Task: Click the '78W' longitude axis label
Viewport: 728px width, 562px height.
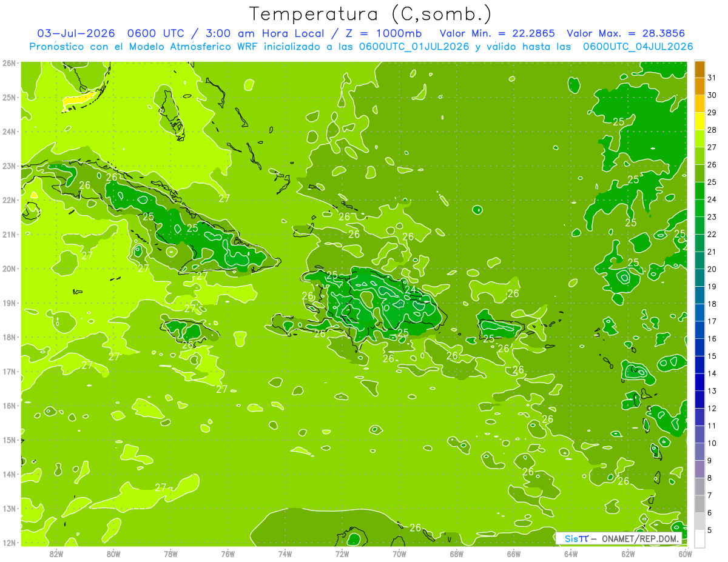Action: (x=170, y=554)
